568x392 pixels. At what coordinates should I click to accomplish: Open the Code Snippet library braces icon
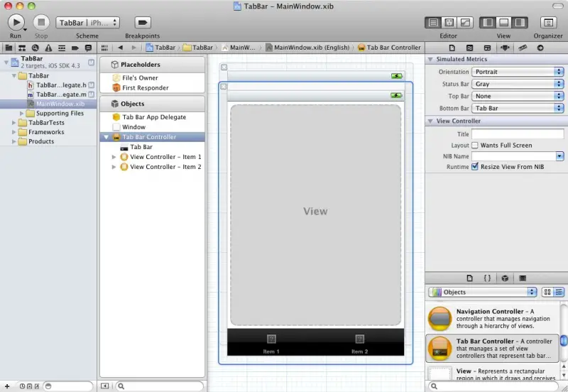coord(487,278)
